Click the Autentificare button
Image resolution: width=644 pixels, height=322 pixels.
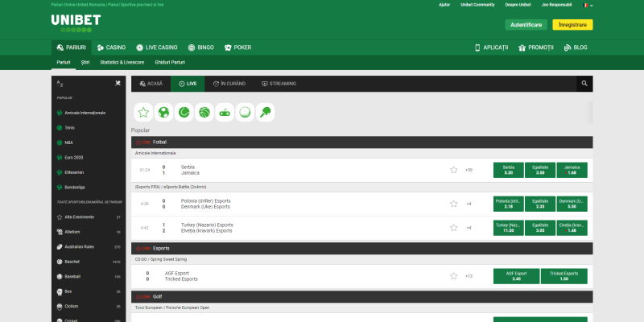pos(526,25)
